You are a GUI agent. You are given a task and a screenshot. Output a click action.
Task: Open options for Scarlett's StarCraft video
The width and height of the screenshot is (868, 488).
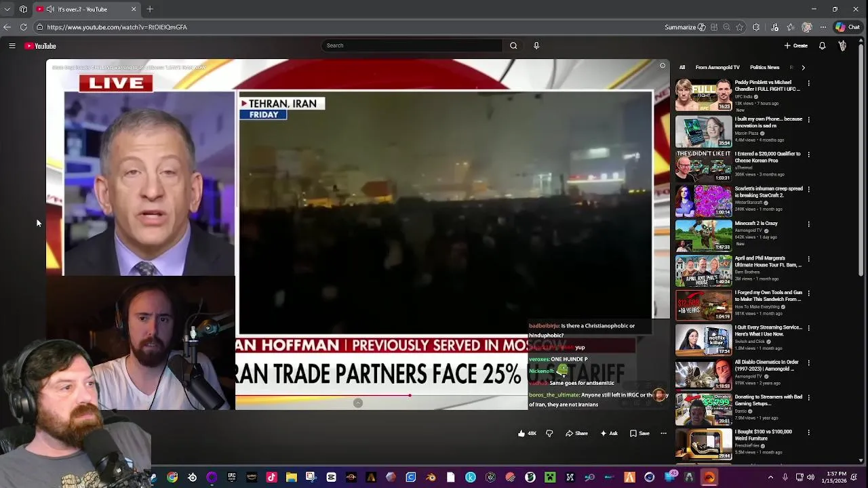pyautogui.click(x=808, y=189)
